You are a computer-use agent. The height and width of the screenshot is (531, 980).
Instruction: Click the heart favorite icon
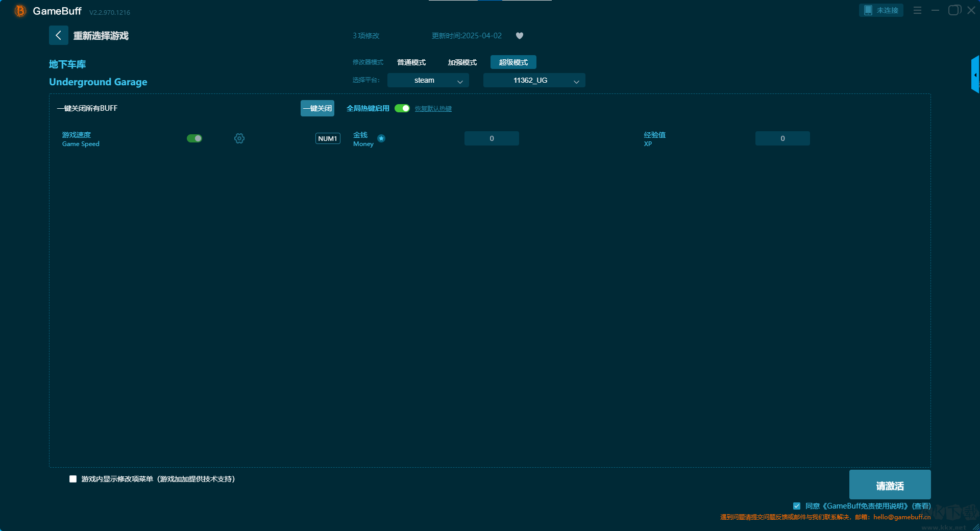[x=520, y=36]
